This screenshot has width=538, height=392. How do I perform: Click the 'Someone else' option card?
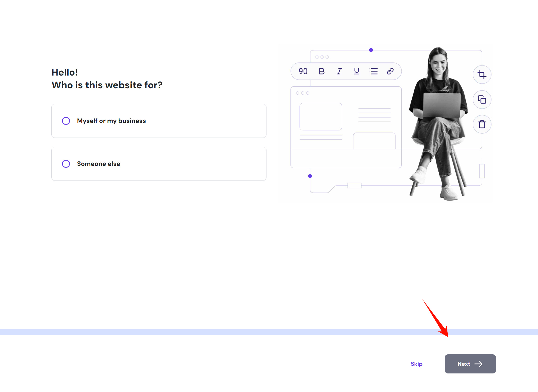(185, 164)
